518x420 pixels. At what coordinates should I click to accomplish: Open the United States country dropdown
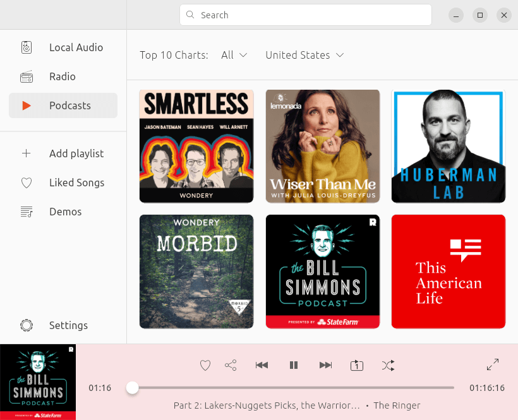304,55
